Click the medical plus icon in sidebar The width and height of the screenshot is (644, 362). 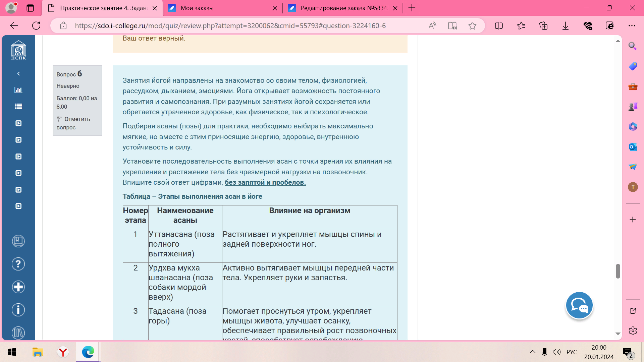(18, 287)
